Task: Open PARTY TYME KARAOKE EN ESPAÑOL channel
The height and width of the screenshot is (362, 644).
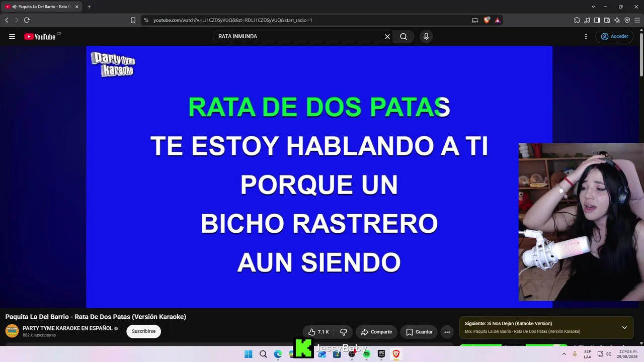Action: pyautogui.click(x=67, y=328)
